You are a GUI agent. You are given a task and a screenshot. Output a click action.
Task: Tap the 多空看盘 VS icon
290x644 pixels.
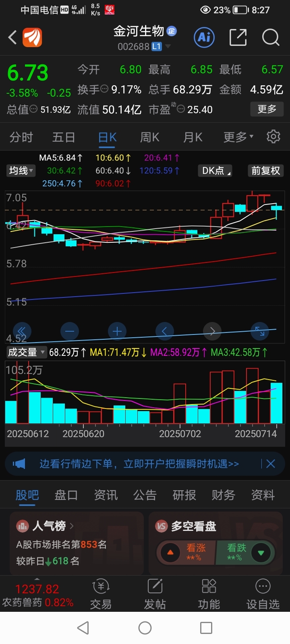coord(162,526)
